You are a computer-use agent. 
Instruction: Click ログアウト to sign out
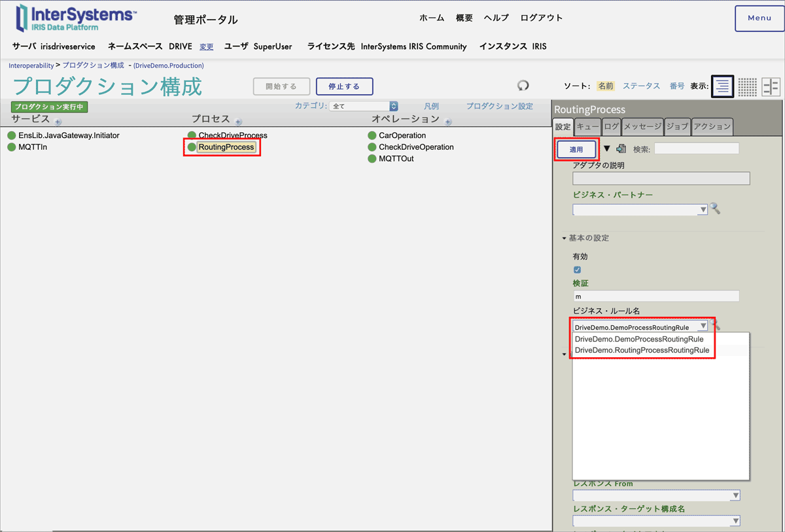542,18
